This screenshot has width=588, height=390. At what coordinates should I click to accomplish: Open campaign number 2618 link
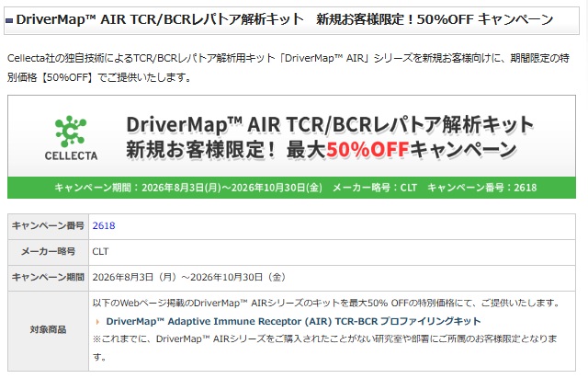point(104,225)
